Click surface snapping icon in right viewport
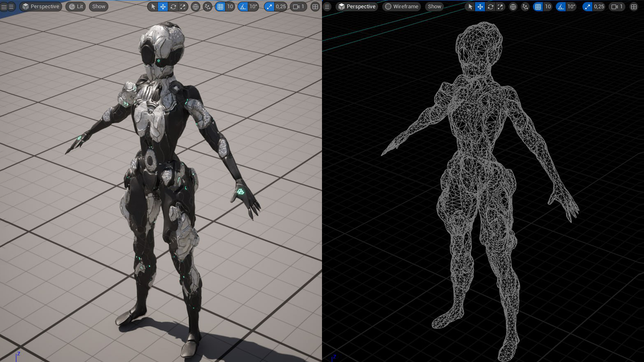Screen dimensions: 644x362 pyautogui.click(x=525, y=6)
